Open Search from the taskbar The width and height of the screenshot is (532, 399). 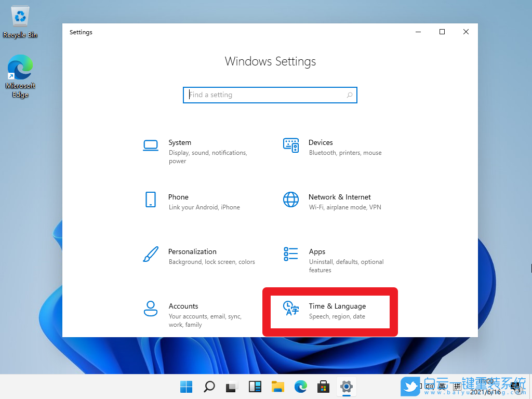coord(209,387)
